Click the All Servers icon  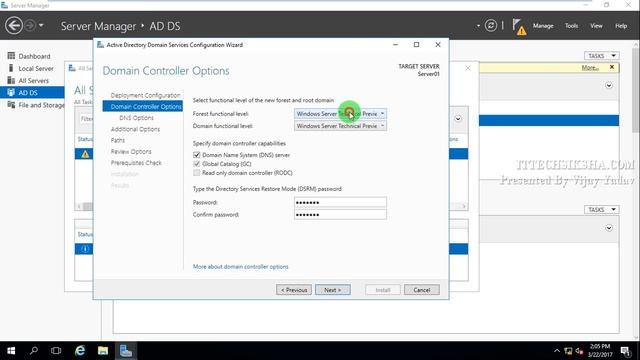[11, 80]
